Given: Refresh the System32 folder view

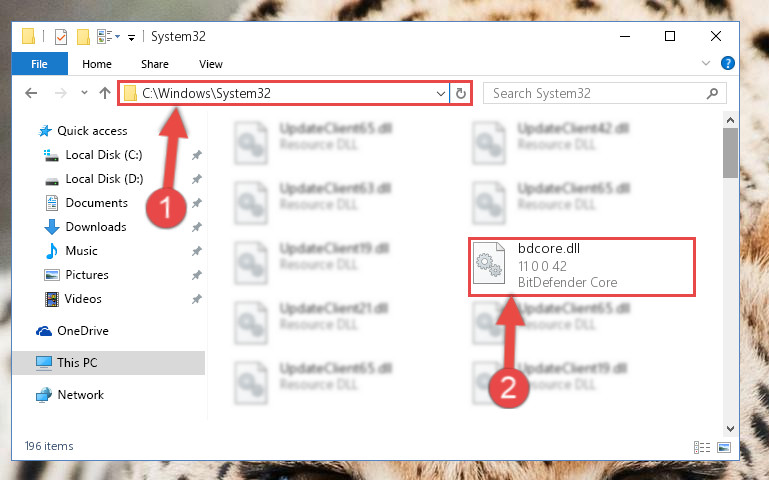Looking at the screenshot, I should coord(461,93).
